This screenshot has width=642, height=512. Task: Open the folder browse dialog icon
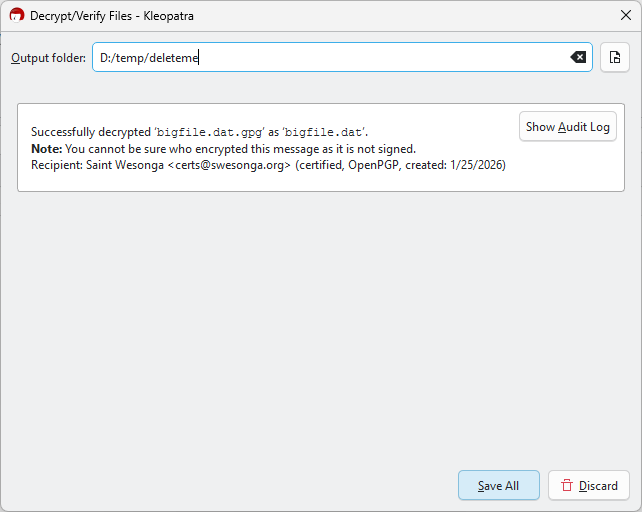click(x=615, y=58)
